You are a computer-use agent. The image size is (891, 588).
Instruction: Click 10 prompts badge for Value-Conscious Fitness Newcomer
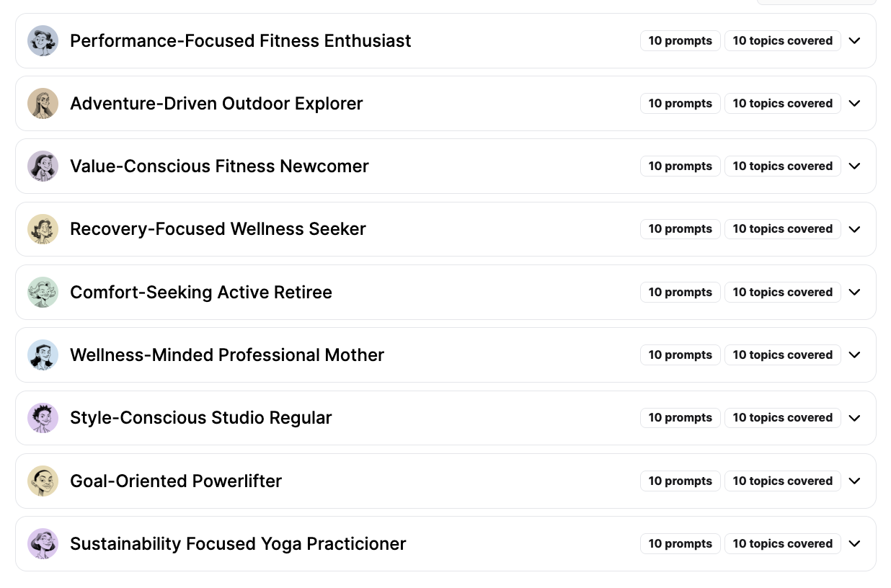[x=681, y=166]
